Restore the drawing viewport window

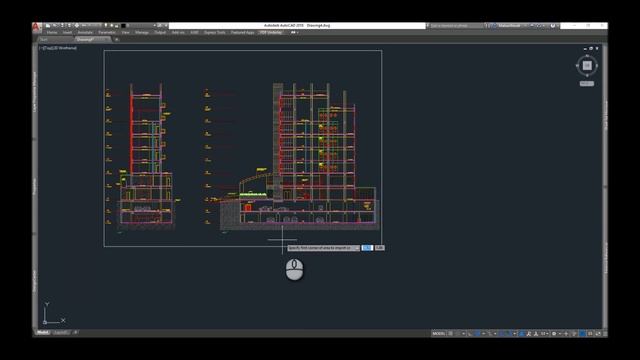pos(591,49)
